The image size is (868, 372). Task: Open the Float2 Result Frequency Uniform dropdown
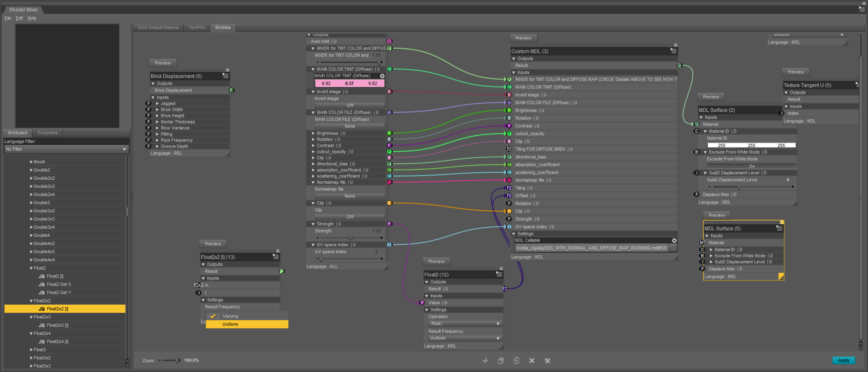(465, 338)
